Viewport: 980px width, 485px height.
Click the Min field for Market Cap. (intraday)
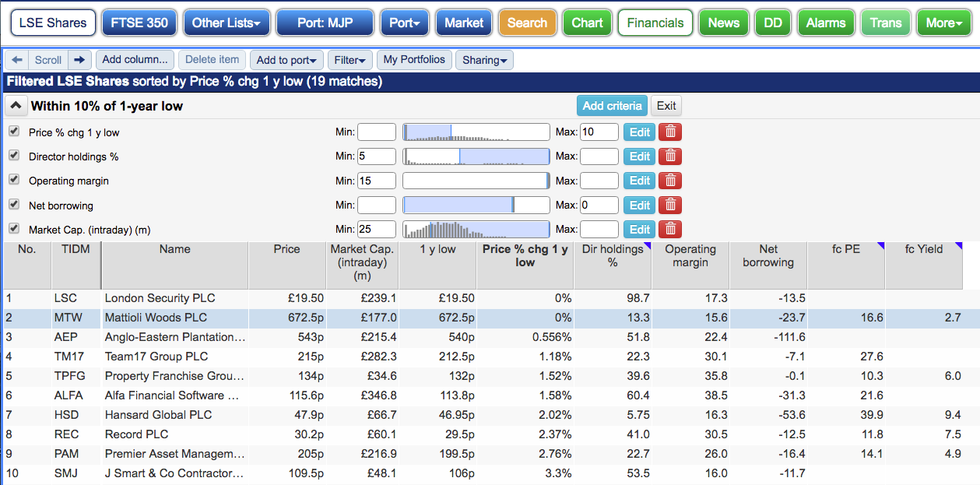(x=377, y=230)
